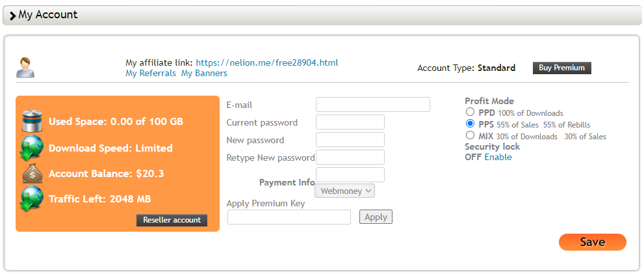The width and height of the screenshot is (644, 274).
Task: Click the Buy Premium button
Action: coord(562,68)
